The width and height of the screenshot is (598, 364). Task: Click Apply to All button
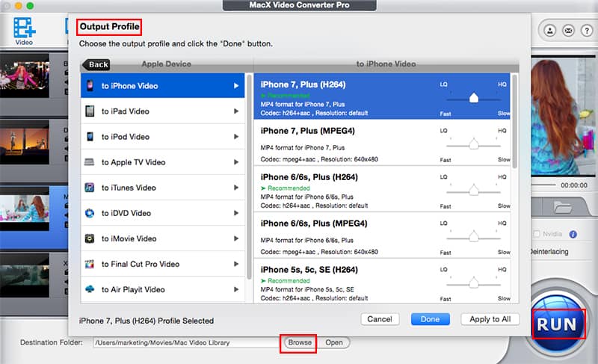490,319
